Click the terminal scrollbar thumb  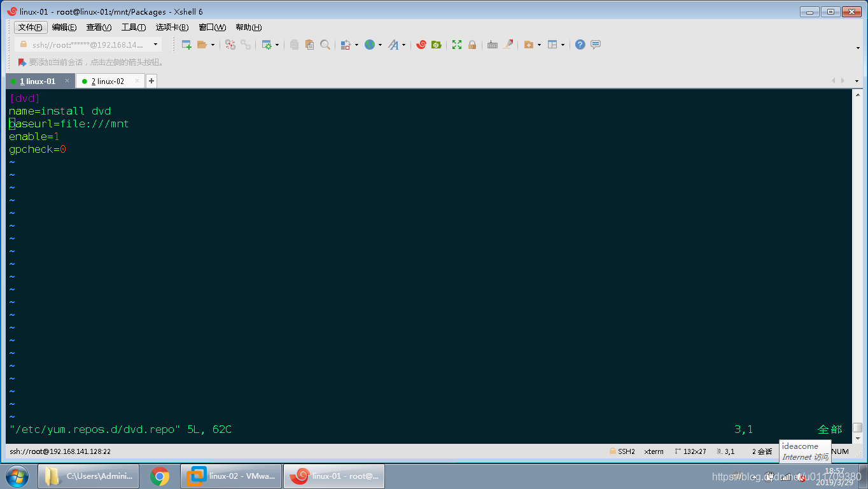[x=858, y=428]
